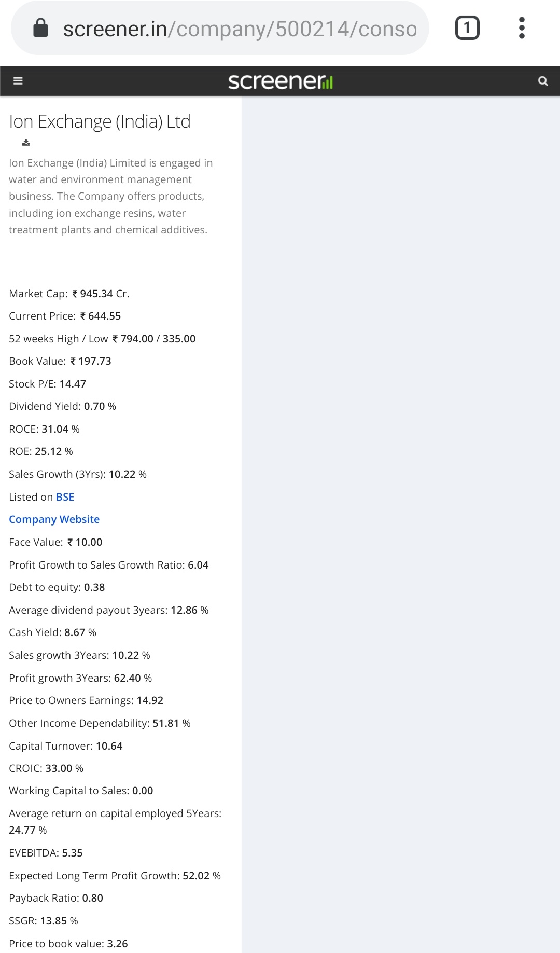560x953 pixels.
Task: Open the browser three-dot overflow menu
Action: [x=522, y=28]
